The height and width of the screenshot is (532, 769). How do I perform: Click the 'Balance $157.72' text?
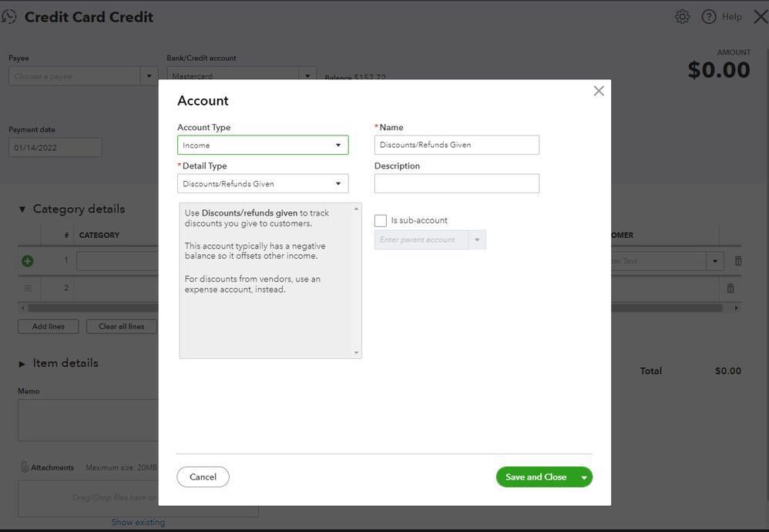(355, 78)
